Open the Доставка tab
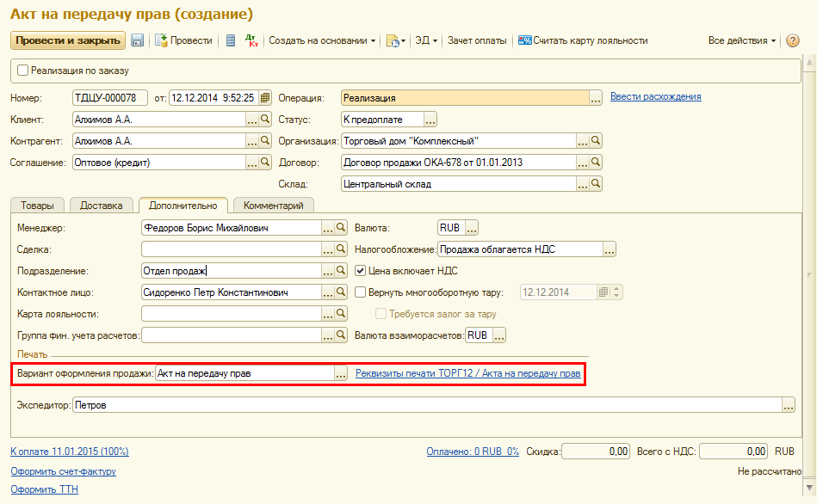Viewport: 817px width, 504px height. point(102,206)
